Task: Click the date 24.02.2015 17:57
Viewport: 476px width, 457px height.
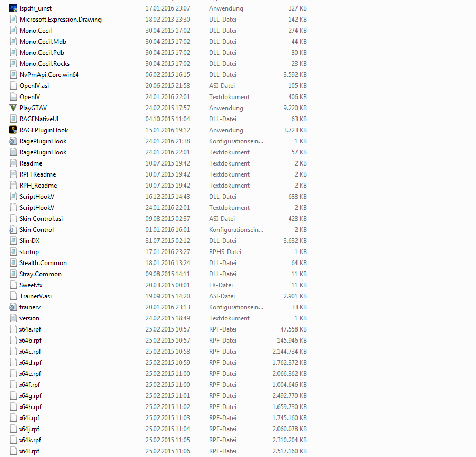Action: [167, 108]
